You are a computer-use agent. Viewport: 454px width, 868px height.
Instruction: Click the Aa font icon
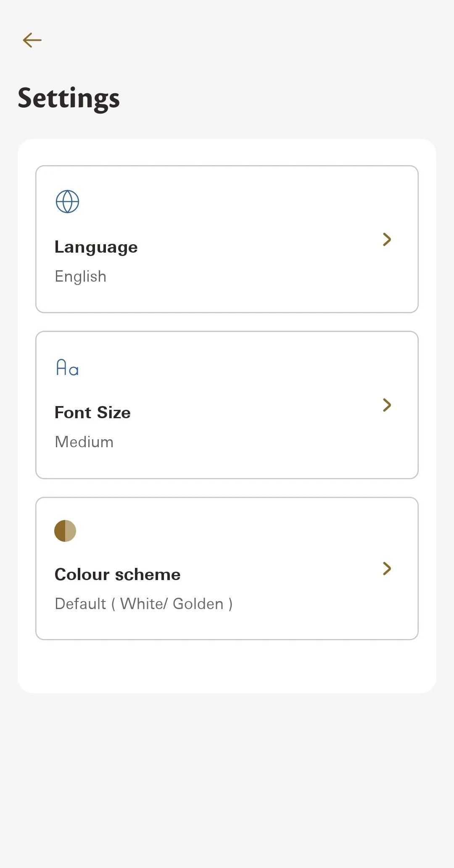(67, 367)
